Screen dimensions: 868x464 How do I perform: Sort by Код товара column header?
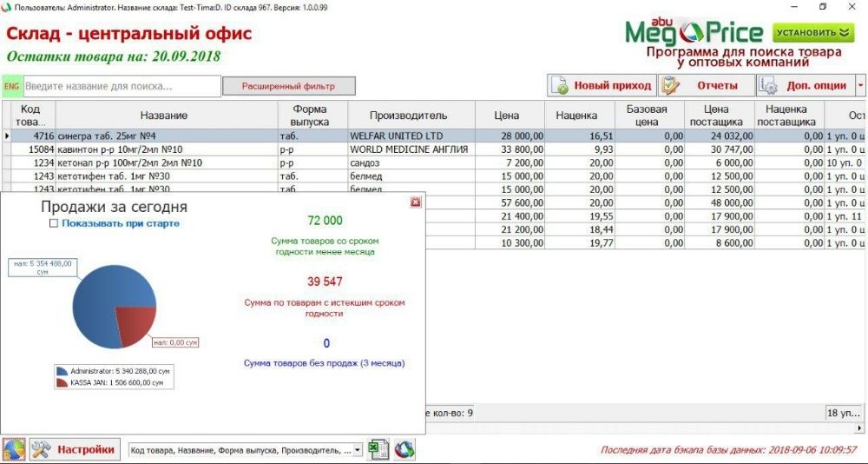click(x=33, y=115)
